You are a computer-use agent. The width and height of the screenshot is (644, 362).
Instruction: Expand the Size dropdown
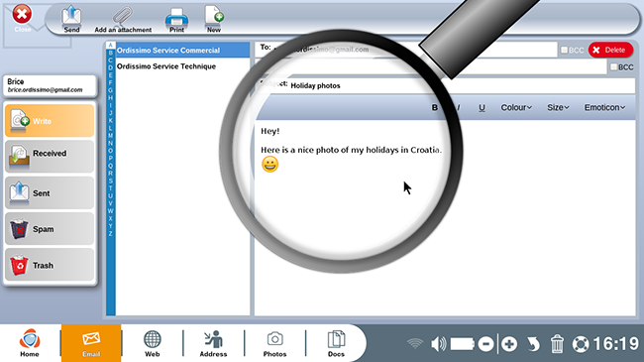click(x=558, y=107)
